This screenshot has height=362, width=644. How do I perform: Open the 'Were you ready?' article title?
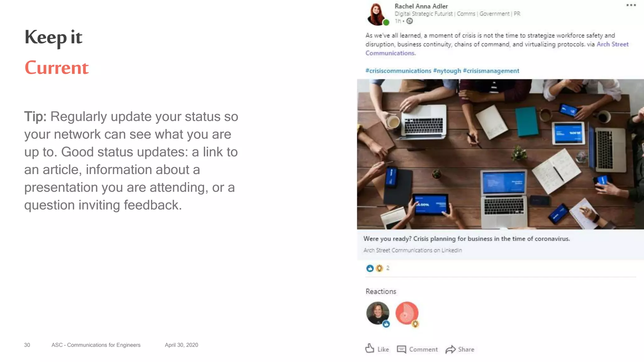(466, 239)
